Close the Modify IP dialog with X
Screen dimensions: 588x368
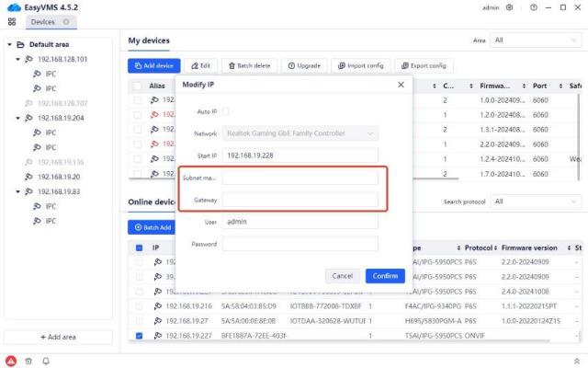pos(401,84)
